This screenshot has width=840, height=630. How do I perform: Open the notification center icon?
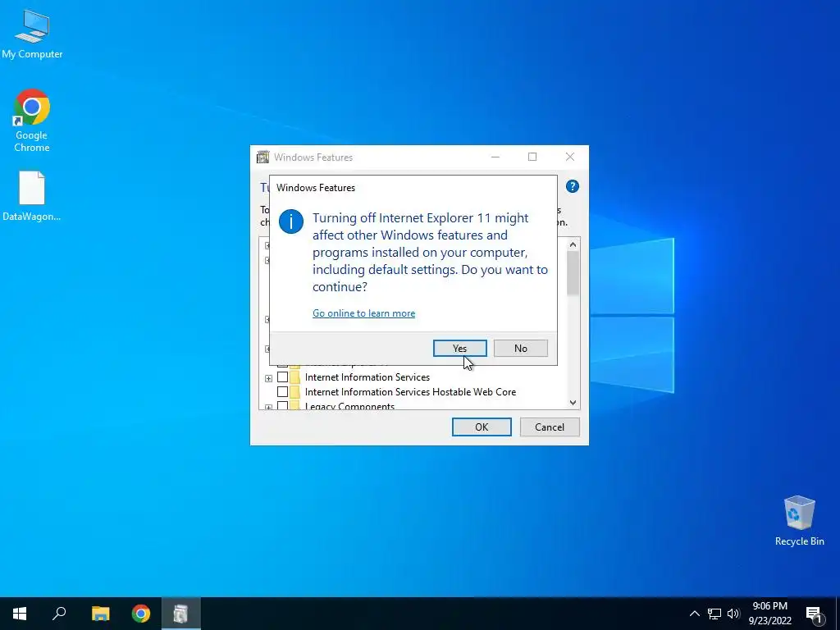click(815, 614)
